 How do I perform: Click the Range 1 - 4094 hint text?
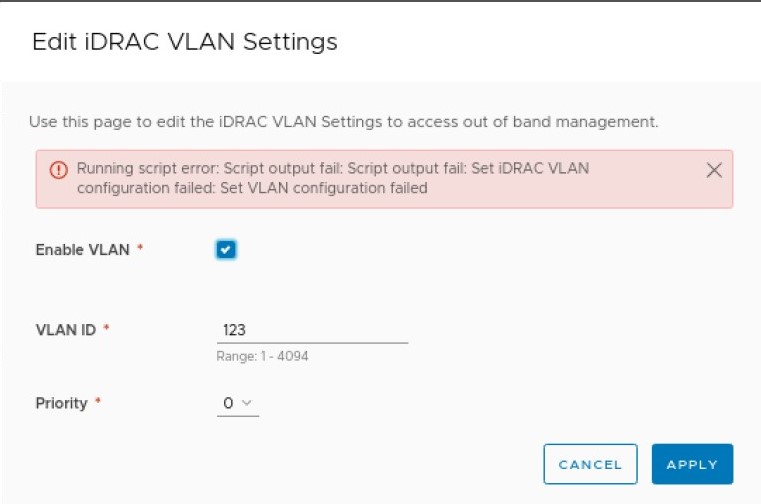pos(262,356)
